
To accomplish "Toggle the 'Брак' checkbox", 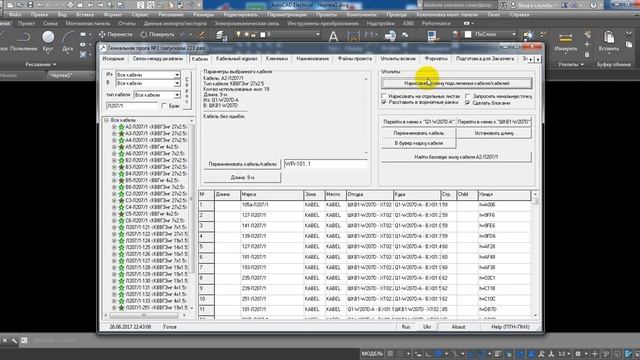I will (164, 106).
